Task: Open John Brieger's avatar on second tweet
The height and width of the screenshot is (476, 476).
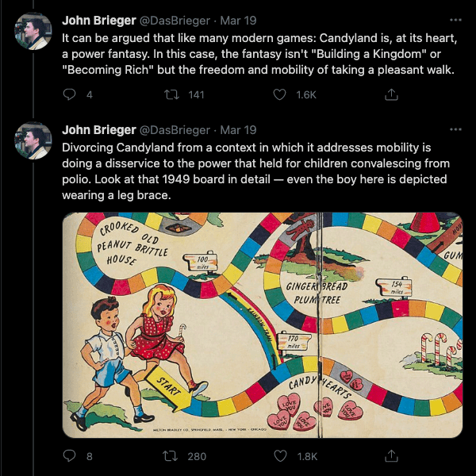Action: pos(34,143)
